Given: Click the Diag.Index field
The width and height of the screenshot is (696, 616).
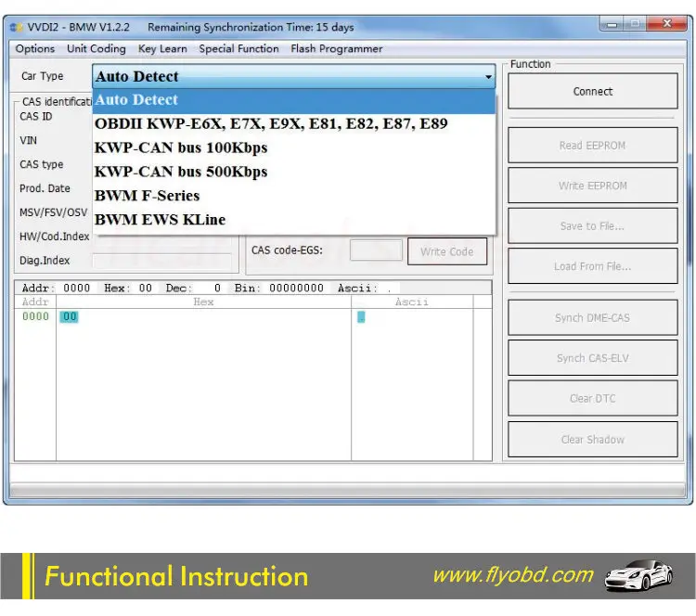Looking at the screenshot, I should pos(162,261).
